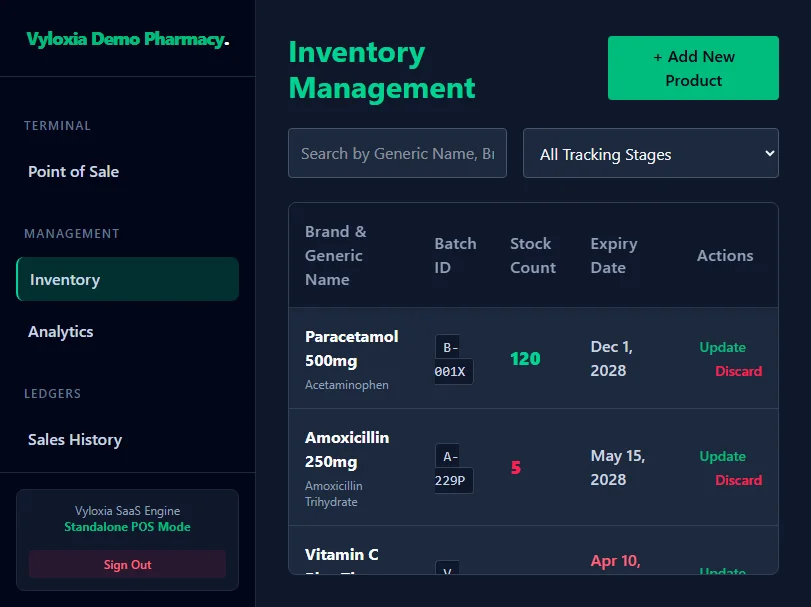811x607 pixels.
Task: Click expiry date May 15, 2028
Action: coord(618,467)
